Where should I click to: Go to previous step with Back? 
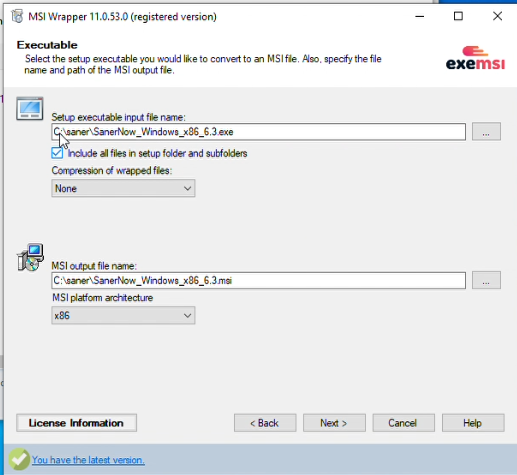265,423
